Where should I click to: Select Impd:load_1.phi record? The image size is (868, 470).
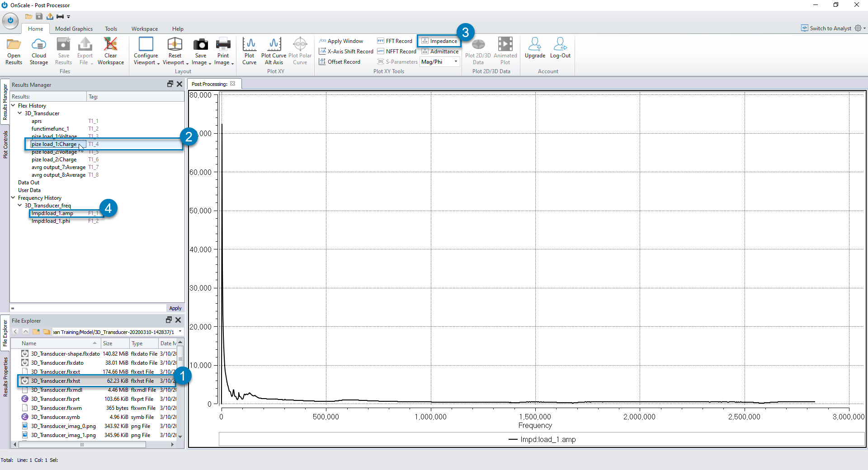tap(51, 221)
